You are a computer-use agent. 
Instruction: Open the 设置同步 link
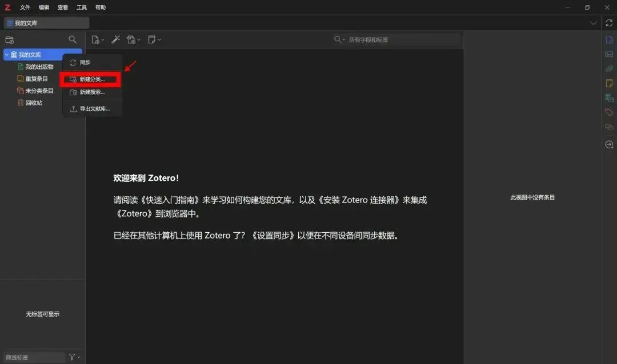click(273, 236)
